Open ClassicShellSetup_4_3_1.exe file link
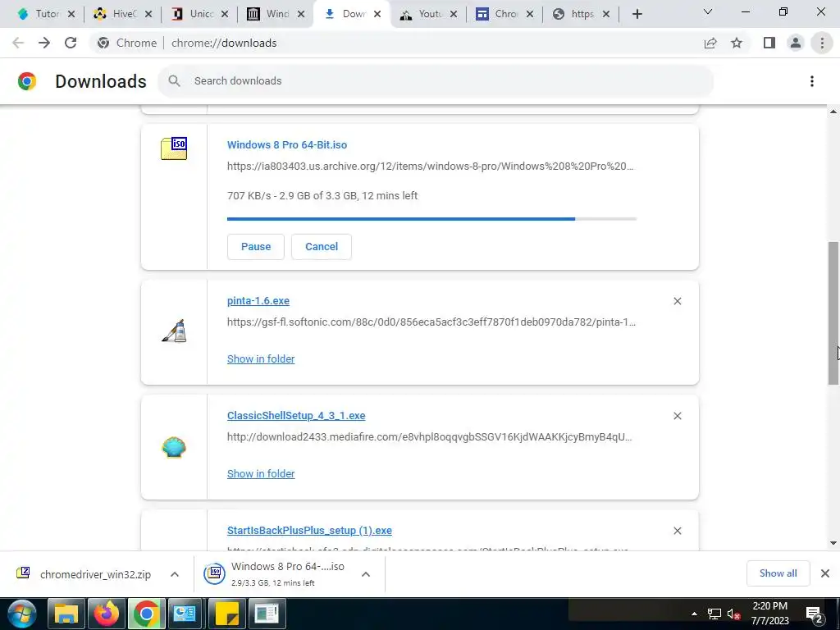Viewport: 840px width, 630px height. (x=296, y=416)
